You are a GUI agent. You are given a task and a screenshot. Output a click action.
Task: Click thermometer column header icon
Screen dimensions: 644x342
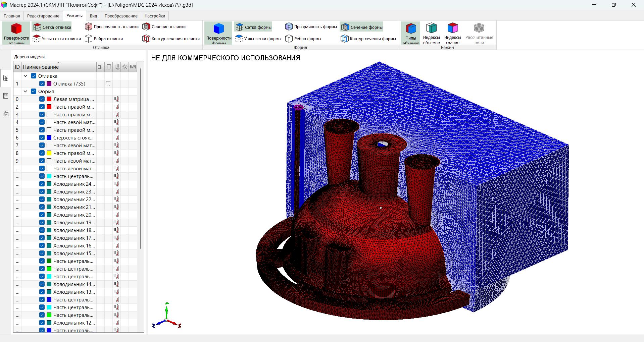(117, 67)
